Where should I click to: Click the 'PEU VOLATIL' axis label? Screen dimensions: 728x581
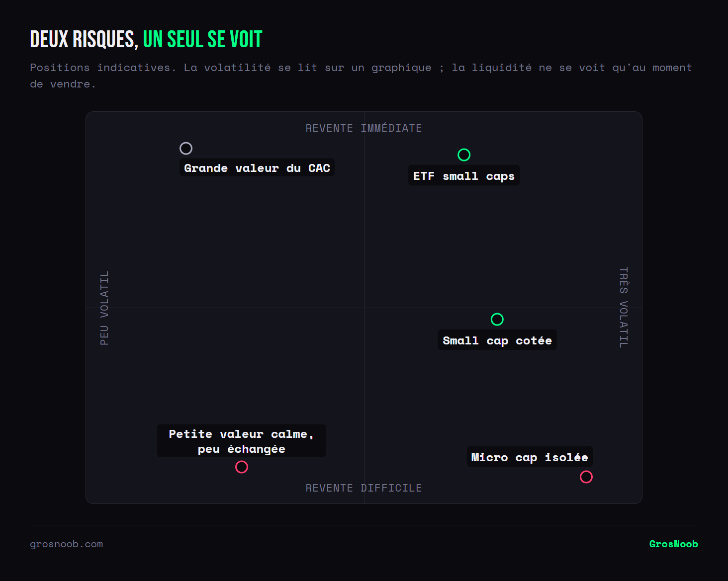[x=104, y=308]
